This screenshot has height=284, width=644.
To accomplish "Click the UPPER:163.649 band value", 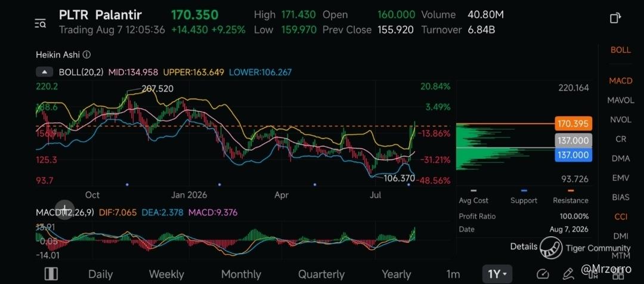I will 194,72.
